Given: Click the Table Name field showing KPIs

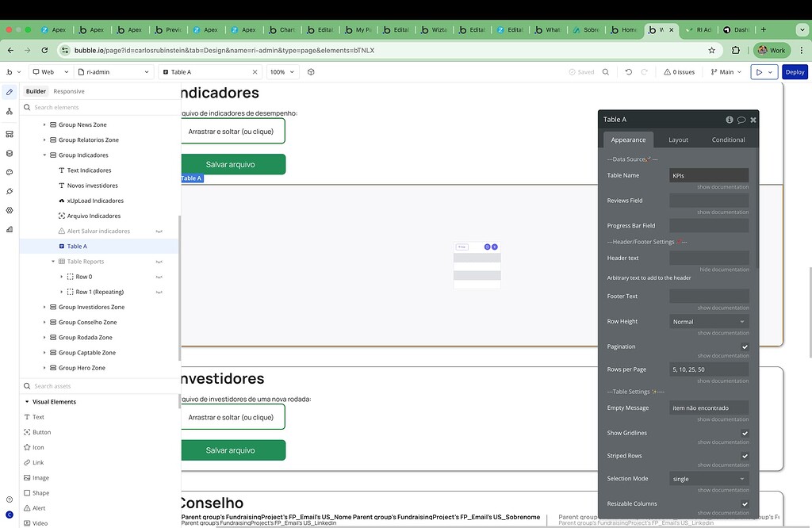Looking at the screenshot, I should pyautogui.click(x=708, y=175).
